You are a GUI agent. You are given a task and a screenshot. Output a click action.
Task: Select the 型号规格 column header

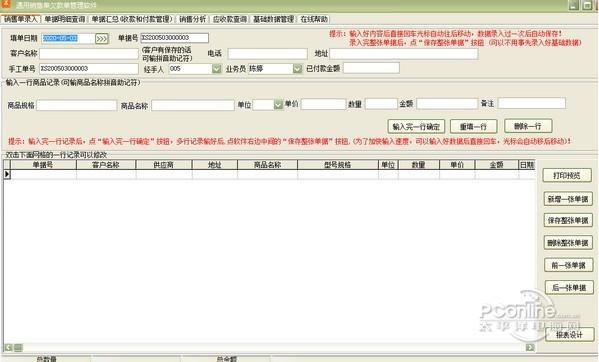point(338,165)
